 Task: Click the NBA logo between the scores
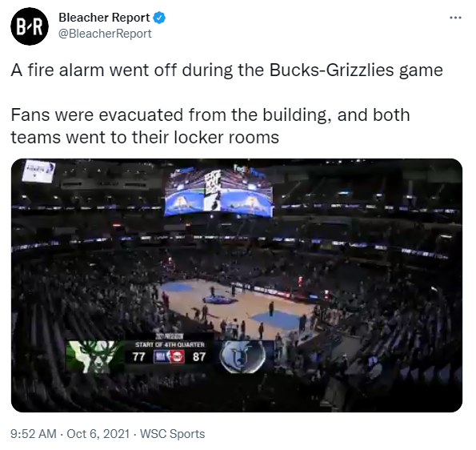click(x=160, y=356)
